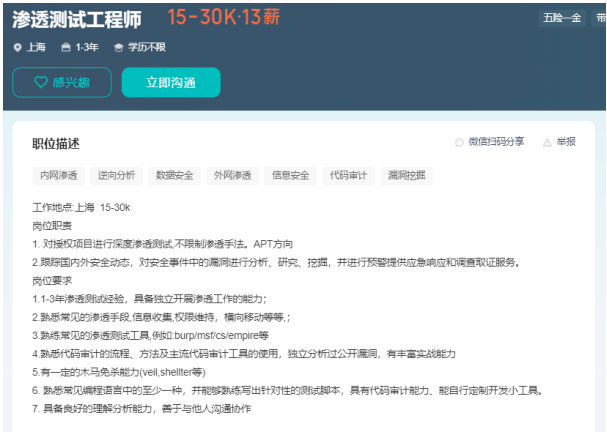Click the 立即沟通 chat button
The image size is (607, 436).
click(x=170, y=83)
